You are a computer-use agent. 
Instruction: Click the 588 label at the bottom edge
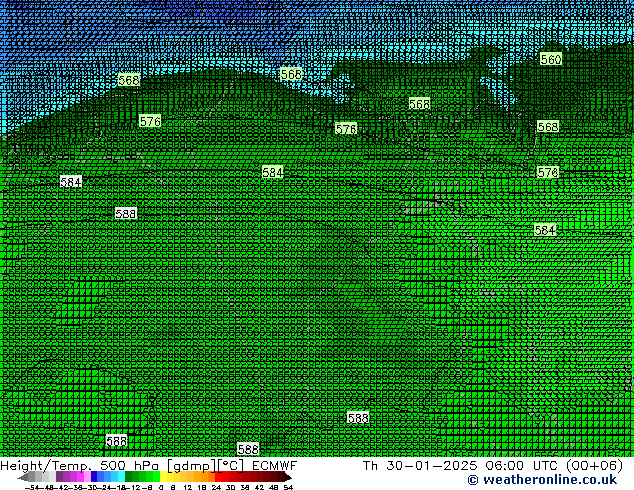point(248,449)
